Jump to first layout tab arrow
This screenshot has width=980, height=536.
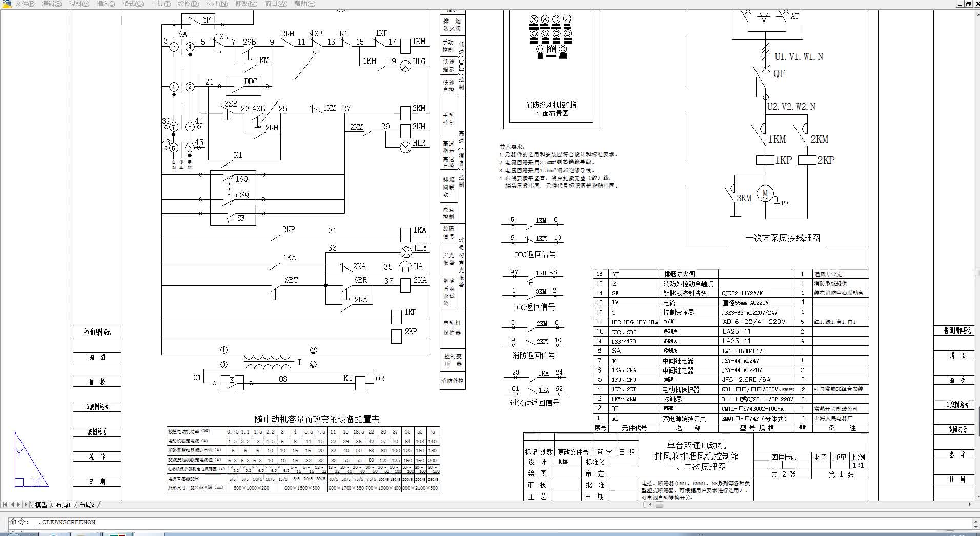click(x=5, y=505)
